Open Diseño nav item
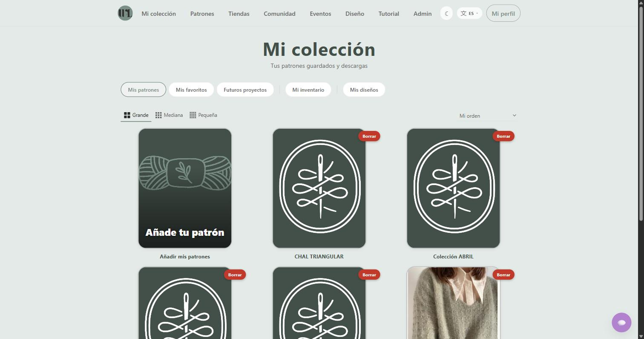Viewport: 644px width, 339px height. pyautogui.click(x=355, y=14)
